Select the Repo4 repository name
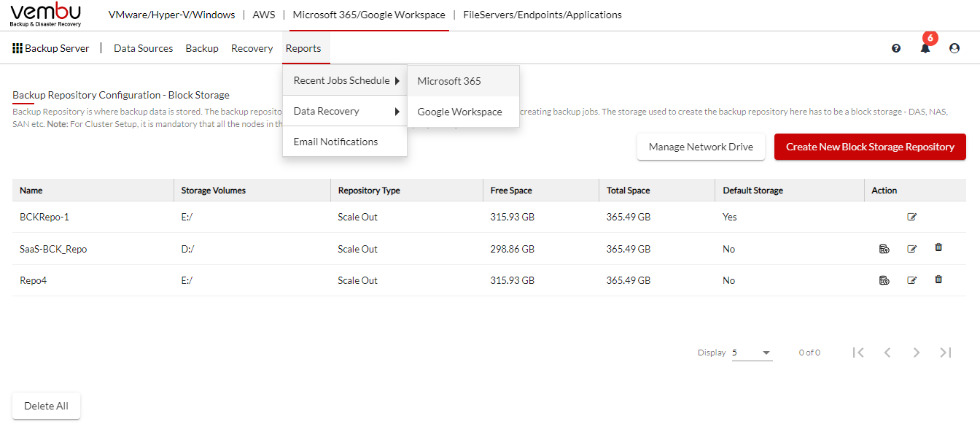 pos(33,280)
